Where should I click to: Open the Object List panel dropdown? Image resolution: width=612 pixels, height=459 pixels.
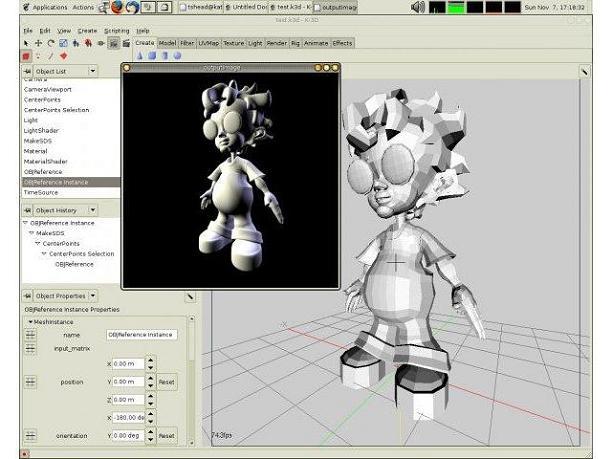click(93, 71)
